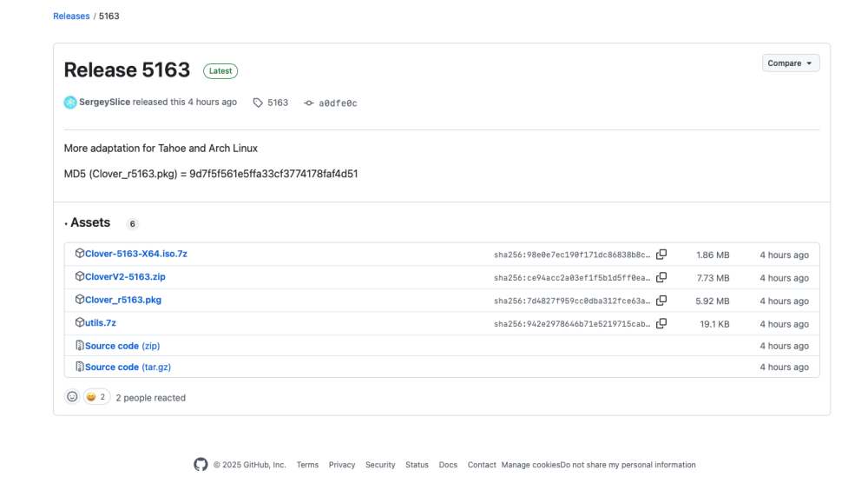868x490 pixels.
Task: Click the "2 people reacted" text
Action: [x=150, y=397]
